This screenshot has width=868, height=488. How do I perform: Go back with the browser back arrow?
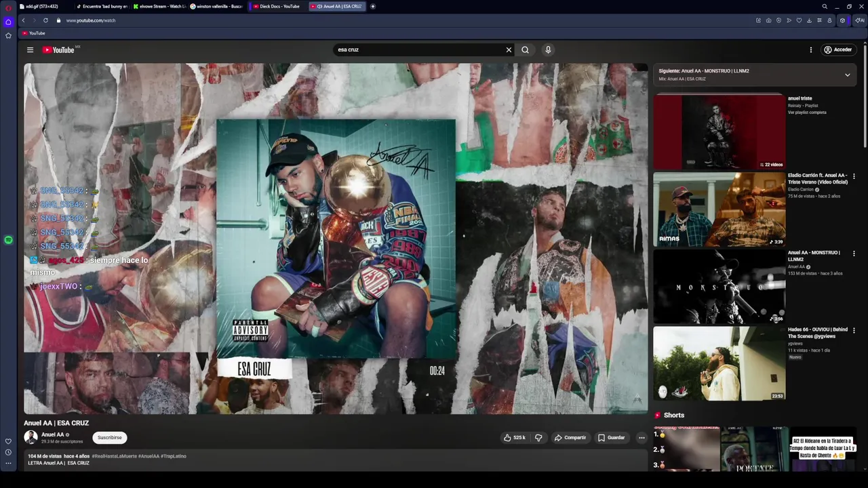(x=23, y=20)
